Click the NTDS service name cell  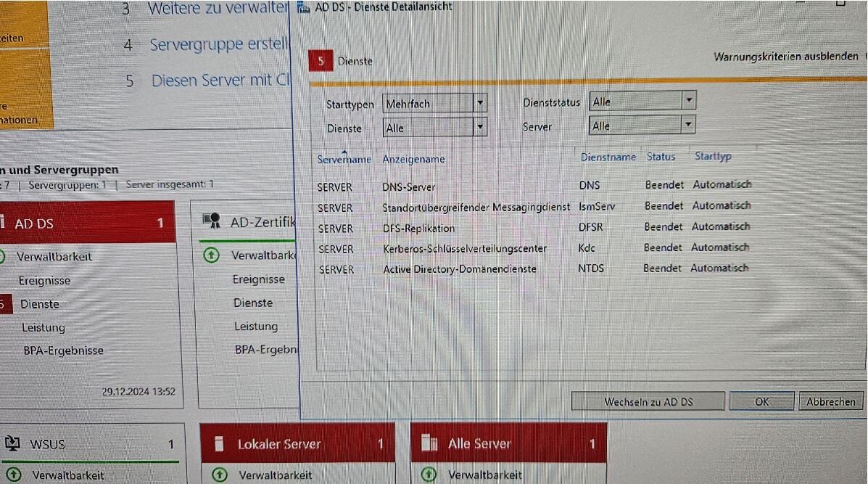pyautogui.click(x=591, y=268)
